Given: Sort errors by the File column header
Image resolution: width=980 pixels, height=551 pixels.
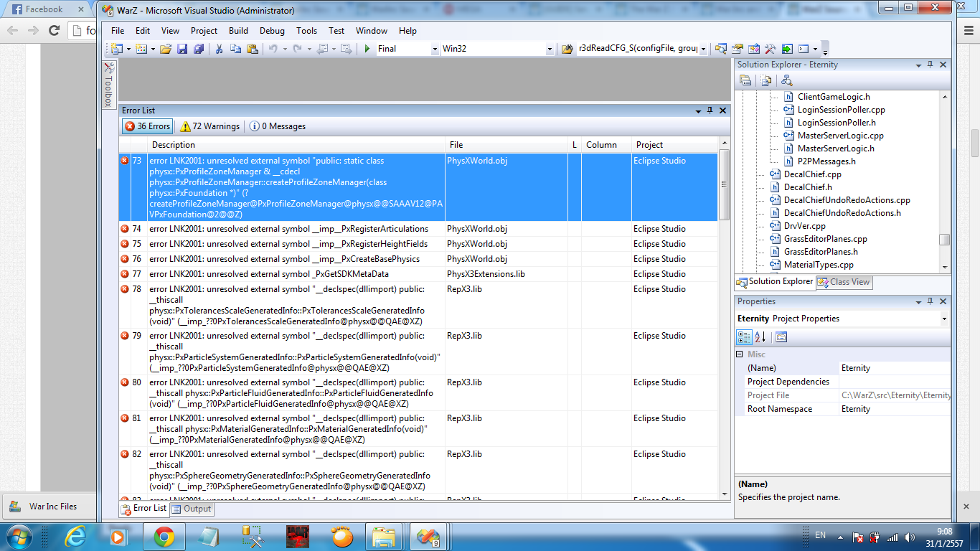Looking at the screenshot, I should pyautogui.click(x=507, y=145).
